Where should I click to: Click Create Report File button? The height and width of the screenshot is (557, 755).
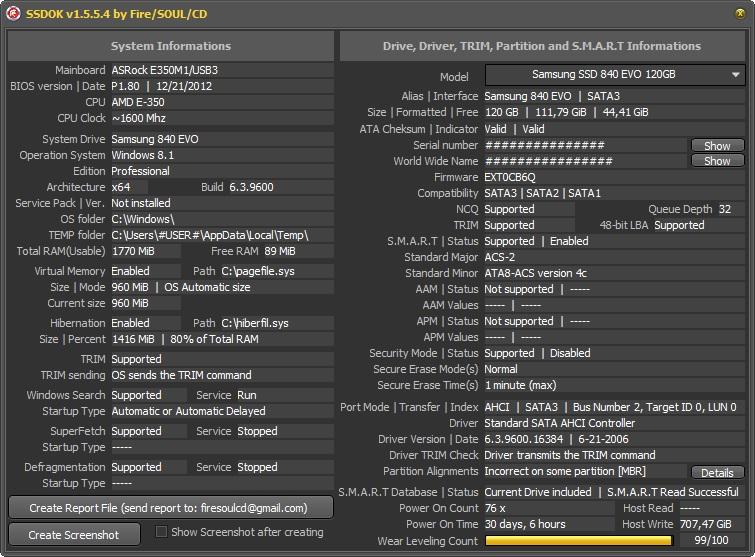pos(171,508)
